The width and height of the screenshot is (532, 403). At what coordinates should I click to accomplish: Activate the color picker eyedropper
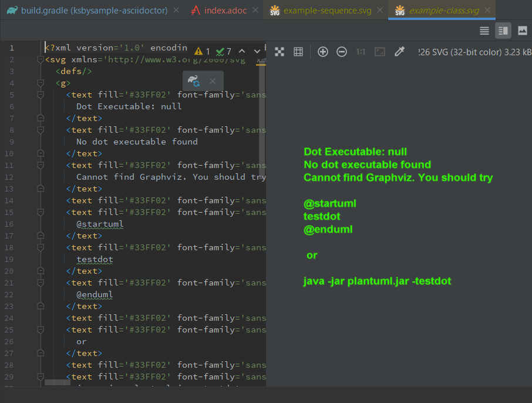point(399,52)
